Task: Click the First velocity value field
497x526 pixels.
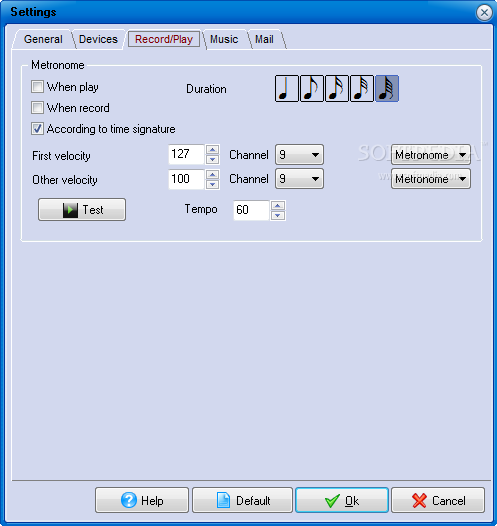Action: point(186,155)
